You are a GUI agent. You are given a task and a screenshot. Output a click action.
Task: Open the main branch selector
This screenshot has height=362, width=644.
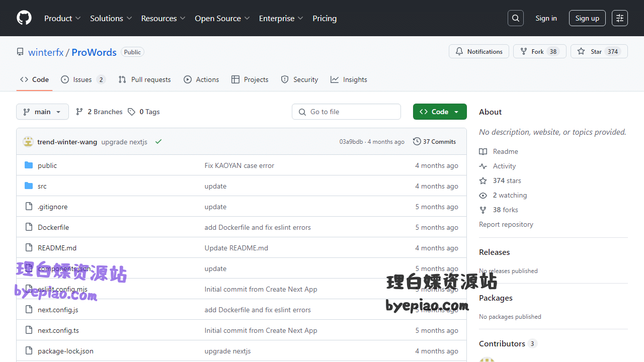[42, 112]
